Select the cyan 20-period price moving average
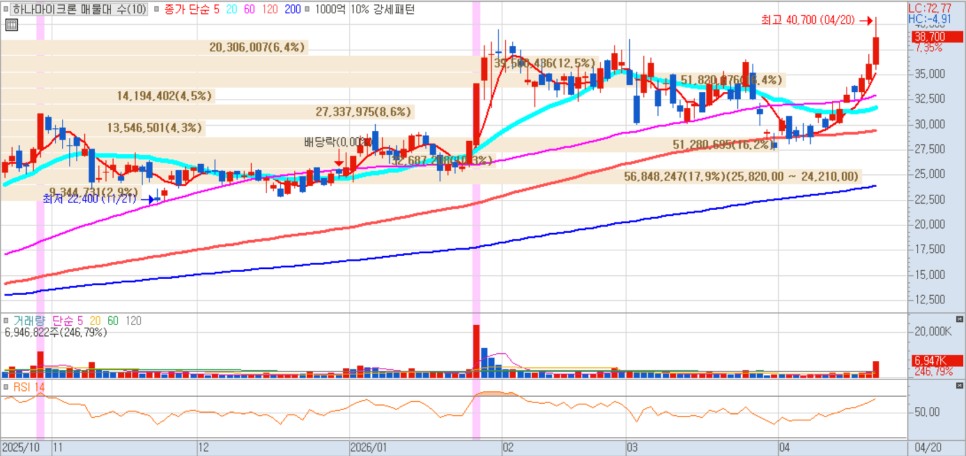 click(x=231, y=9)
